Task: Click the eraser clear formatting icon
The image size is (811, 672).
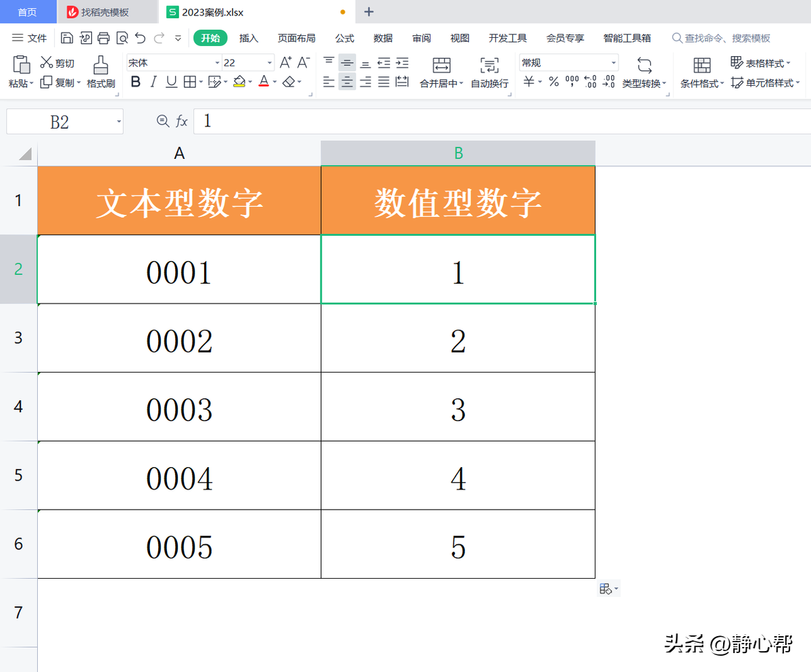Action: 289,82
